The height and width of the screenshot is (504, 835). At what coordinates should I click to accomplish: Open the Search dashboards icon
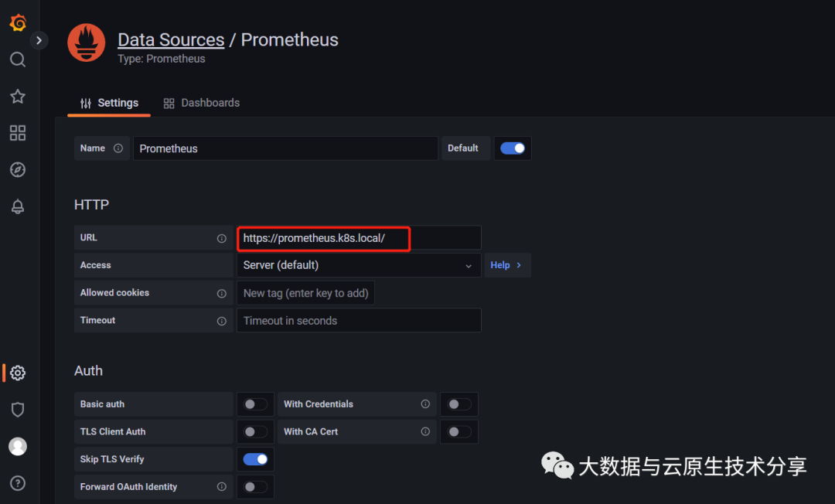pos(18,60)
